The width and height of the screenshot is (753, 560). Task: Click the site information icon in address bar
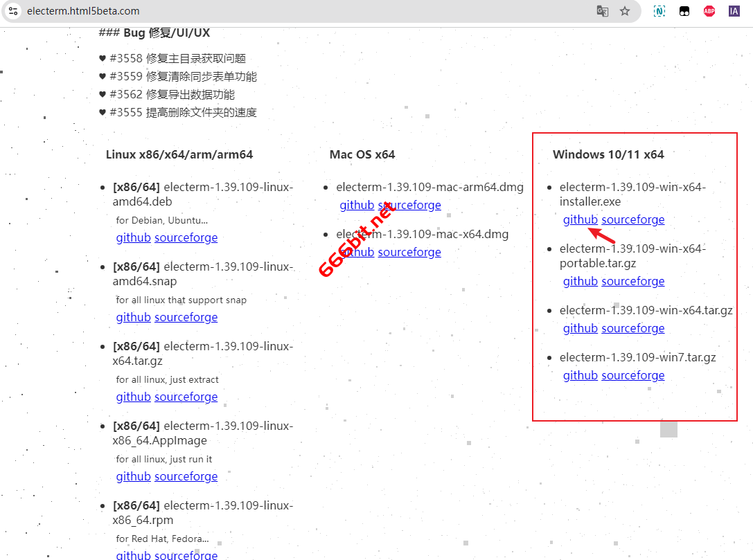coord(13,11)
